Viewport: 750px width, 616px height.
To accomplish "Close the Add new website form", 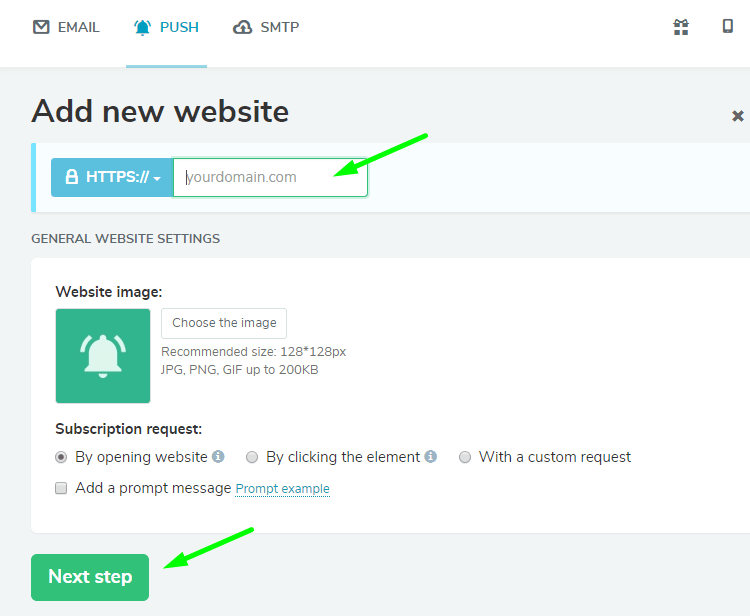I will point(738,116).
